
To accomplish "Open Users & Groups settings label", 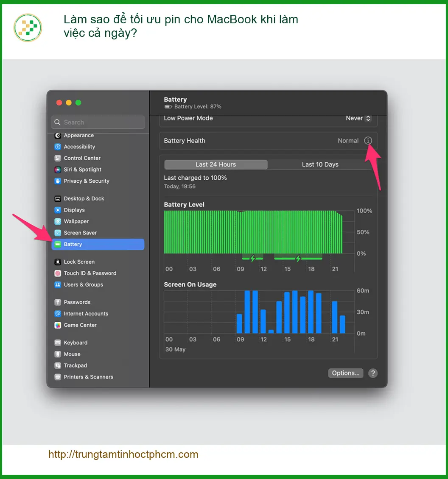I will [x=83, y=285].
